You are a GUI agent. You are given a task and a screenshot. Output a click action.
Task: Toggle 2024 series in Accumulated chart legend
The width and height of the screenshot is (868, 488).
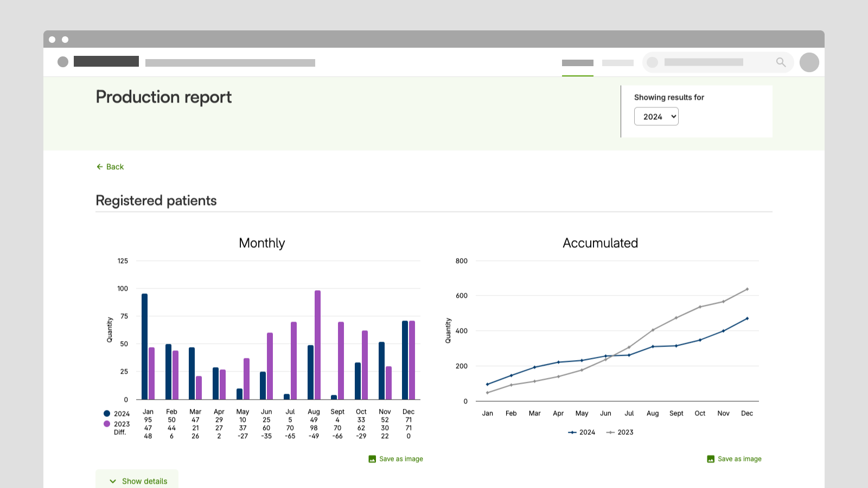point(582,432)
